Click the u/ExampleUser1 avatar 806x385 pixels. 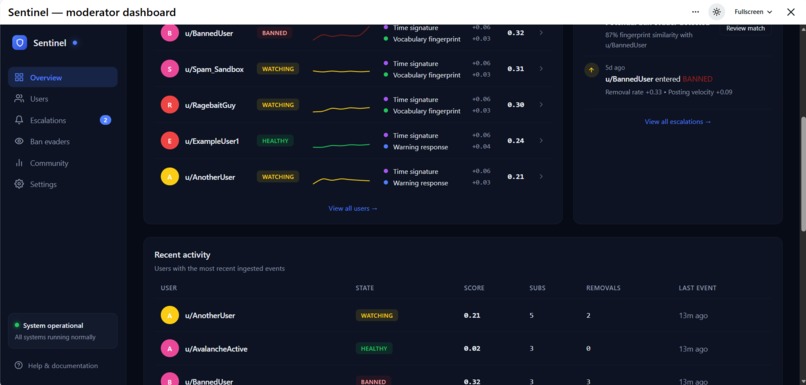170,141
